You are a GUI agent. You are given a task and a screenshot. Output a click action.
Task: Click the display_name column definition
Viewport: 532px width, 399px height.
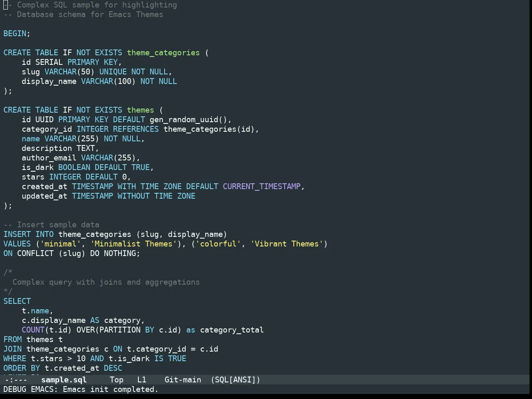pos(99,81)
